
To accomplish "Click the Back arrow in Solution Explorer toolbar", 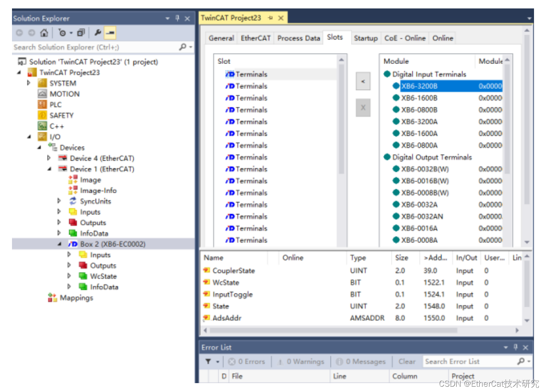I will pos(20,33).
